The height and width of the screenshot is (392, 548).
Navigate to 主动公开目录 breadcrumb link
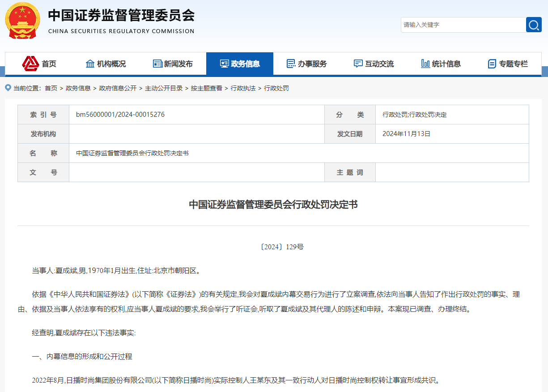[164, 88]
